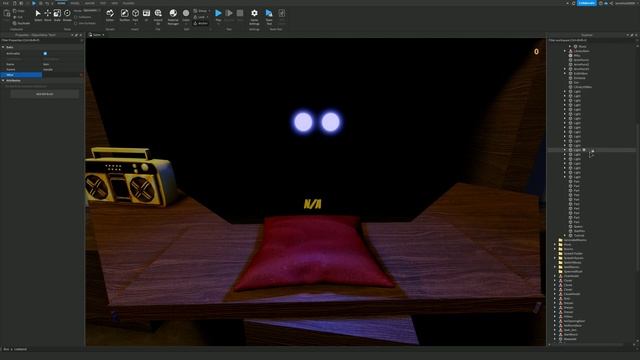Click Duplicate in the clipboard group
The width and height of the screenshot is (640, 360).
(21, 23)
